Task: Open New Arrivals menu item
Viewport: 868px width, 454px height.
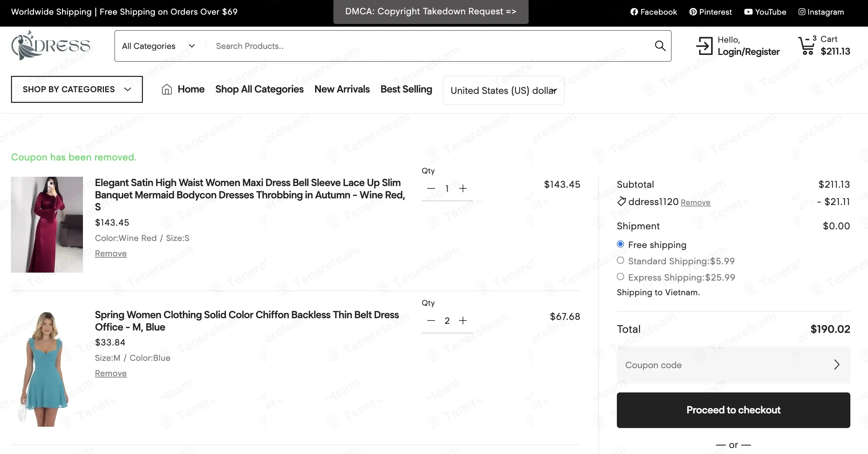Action: click(x=342, y=89)
